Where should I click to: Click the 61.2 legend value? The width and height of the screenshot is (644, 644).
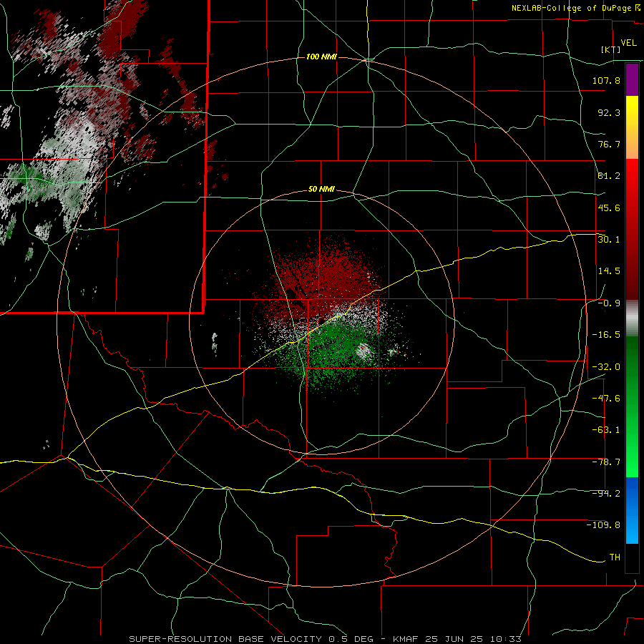tap(609, 176)
